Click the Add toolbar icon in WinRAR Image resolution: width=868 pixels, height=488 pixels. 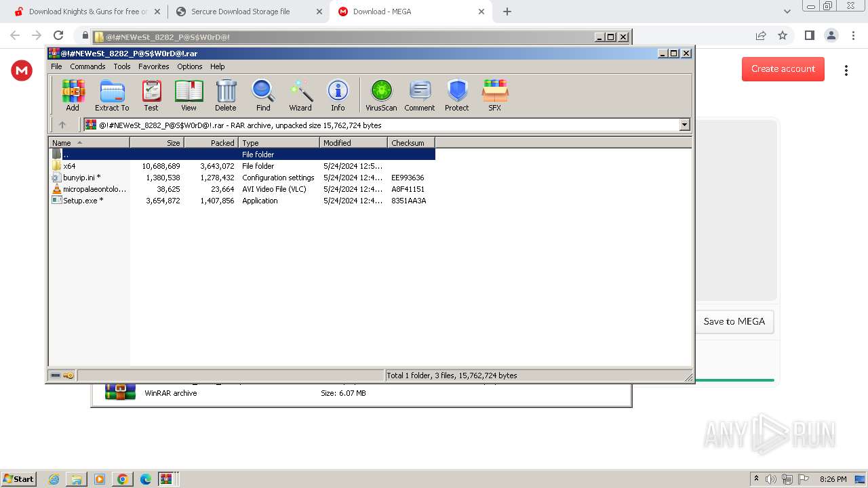pyautogui.click(x=73, y=95)
